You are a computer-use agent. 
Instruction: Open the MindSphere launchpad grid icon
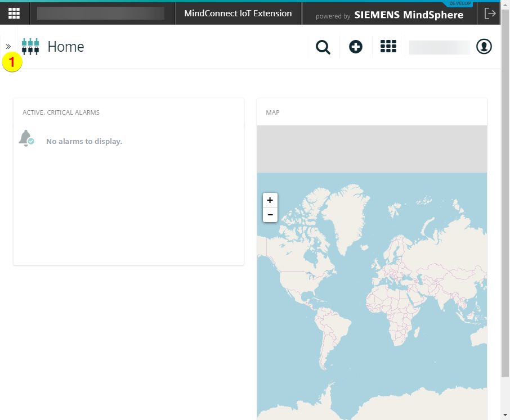tap(14, 13)
